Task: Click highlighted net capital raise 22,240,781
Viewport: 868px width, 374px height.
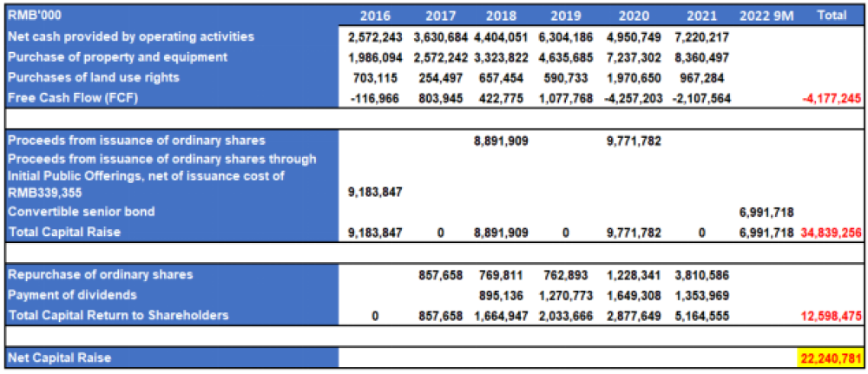Action: pyautogui.click(x=831, y=358)
